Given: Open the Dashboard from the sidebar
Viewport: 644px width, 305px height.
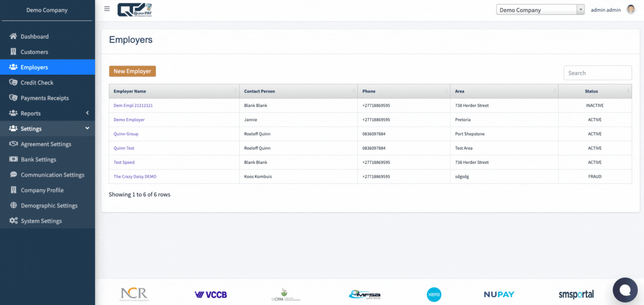Looking at the screenshot, I should [x=35, y=36].
